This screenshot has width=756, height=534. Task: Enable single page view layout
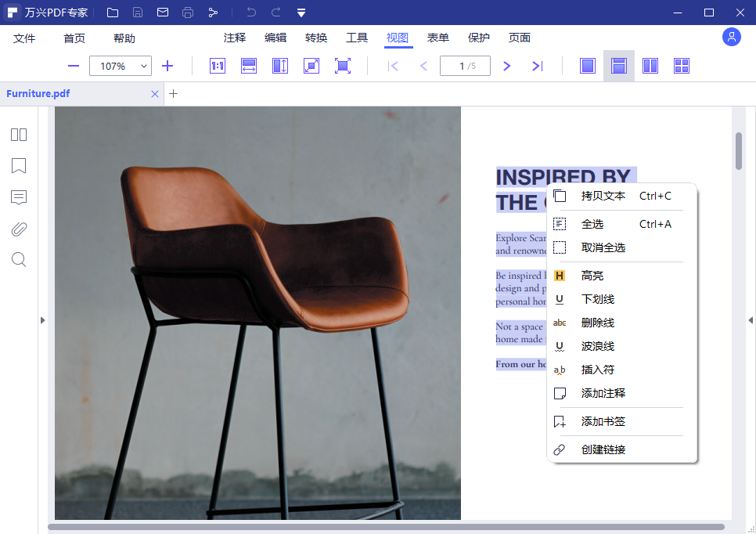588,66
